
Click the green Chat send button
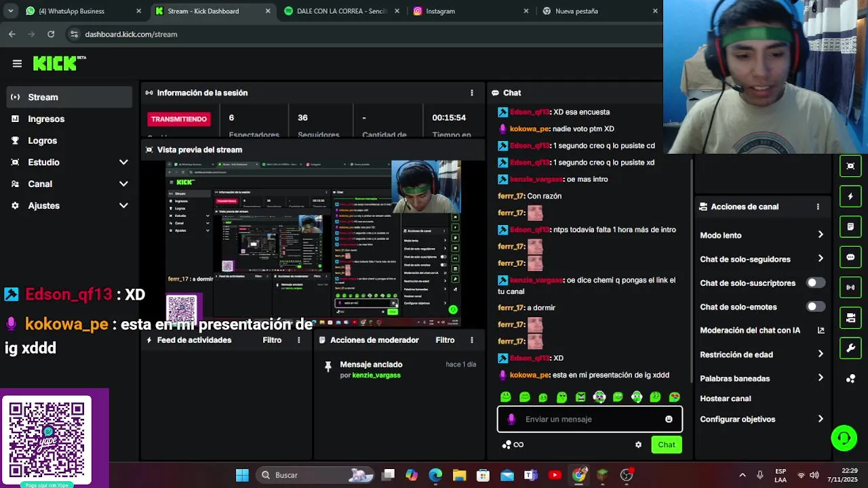tap(666, 445)
